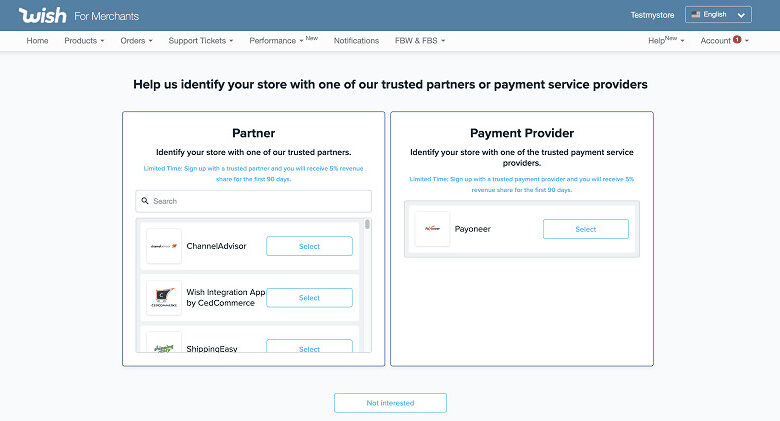The width and height of the screenshot is (780, 421).
Task: Open the Notifications page
Action: (x=356, y=41)
